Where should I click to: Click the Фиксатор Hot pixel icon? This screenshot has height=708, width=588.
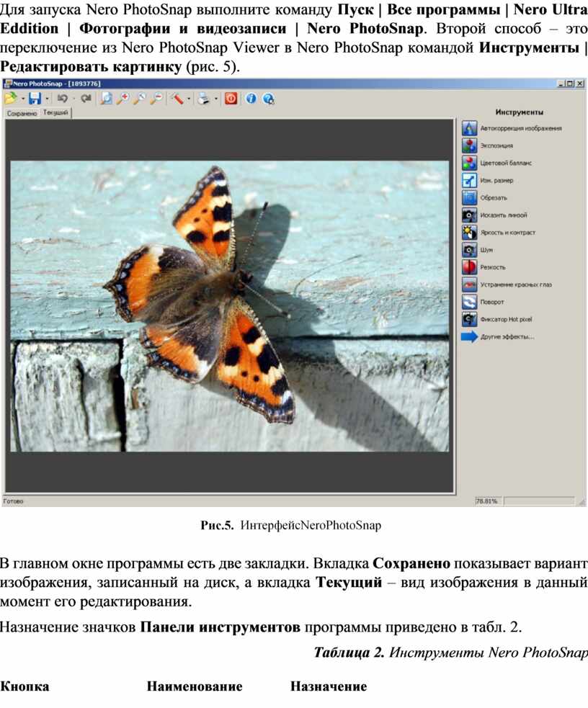(469, 319)
